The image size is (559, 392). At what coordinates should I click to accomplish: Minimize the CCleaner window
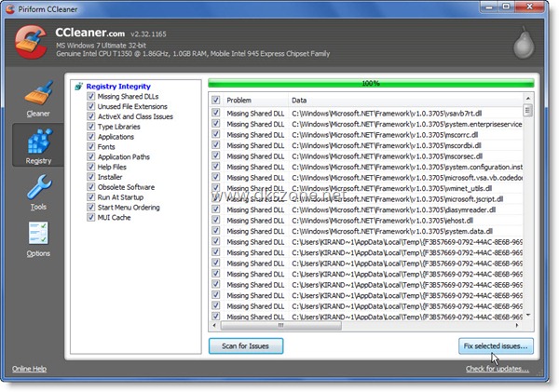pos(489,7)
